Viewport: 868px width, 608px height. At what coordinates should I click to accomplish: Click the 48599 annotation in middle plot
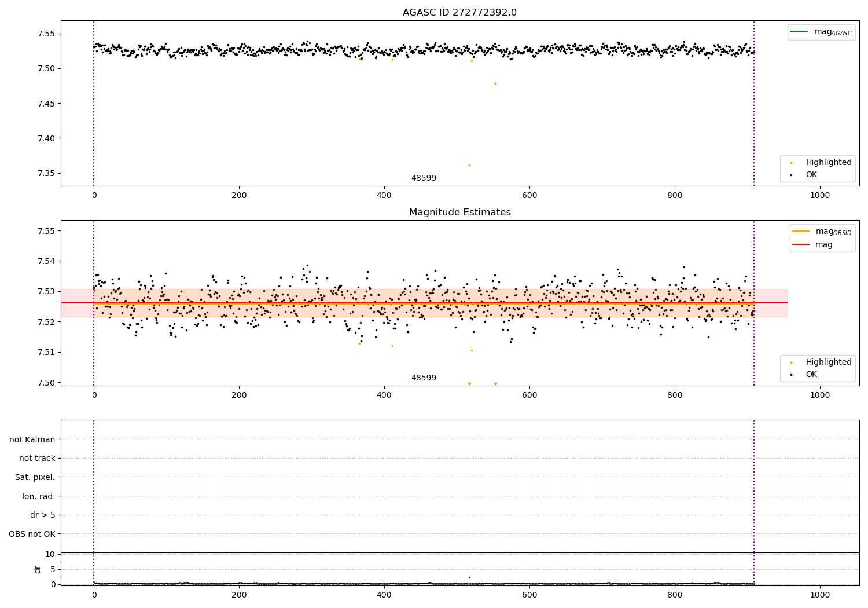424,378
